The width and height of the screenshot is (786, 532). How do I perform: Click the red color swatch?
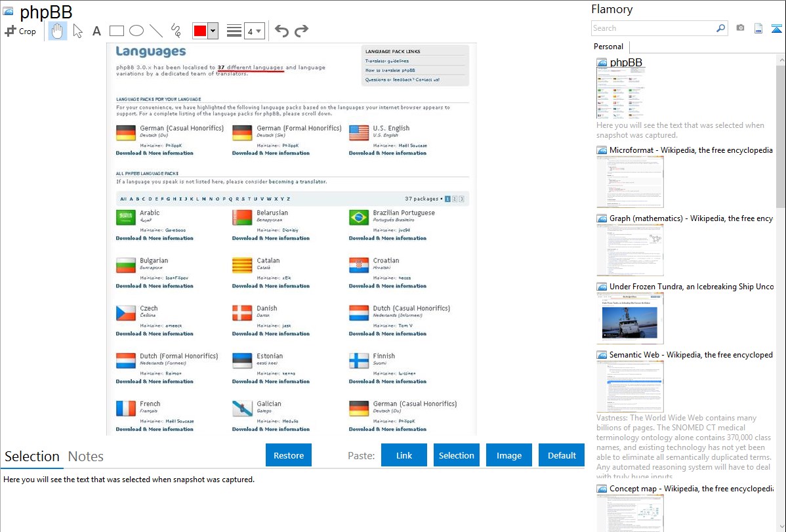point(200,31)
